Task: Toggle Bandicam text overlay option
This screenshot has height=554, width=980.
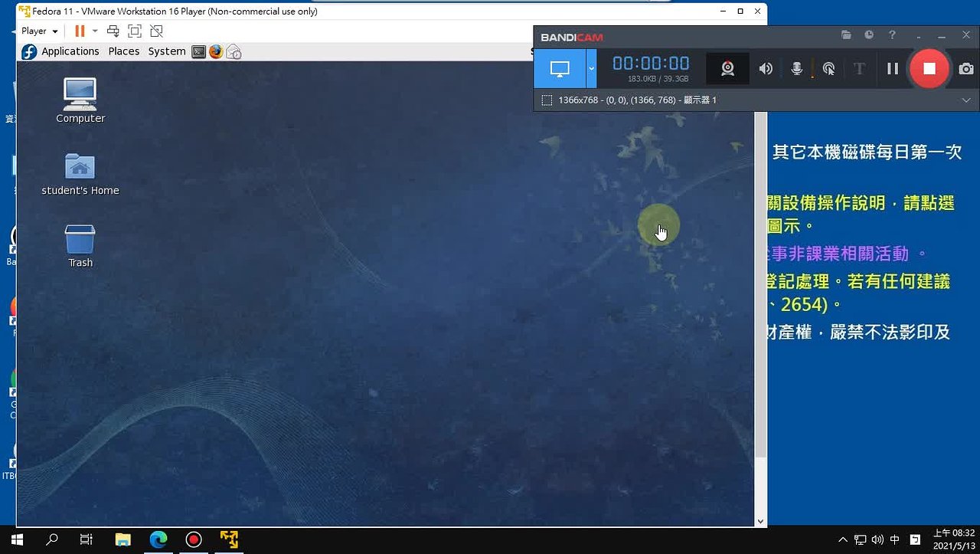Action: (859, 69)
